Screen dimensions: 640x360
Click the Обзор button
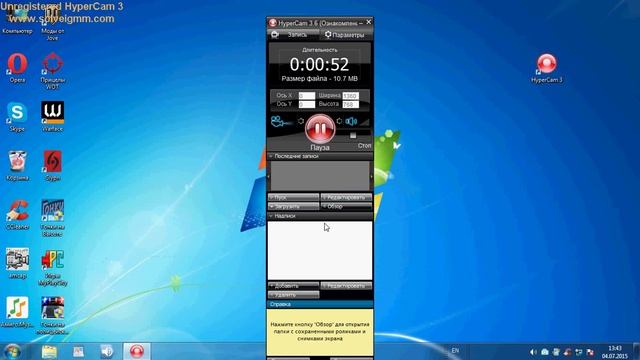click(346, 207)
